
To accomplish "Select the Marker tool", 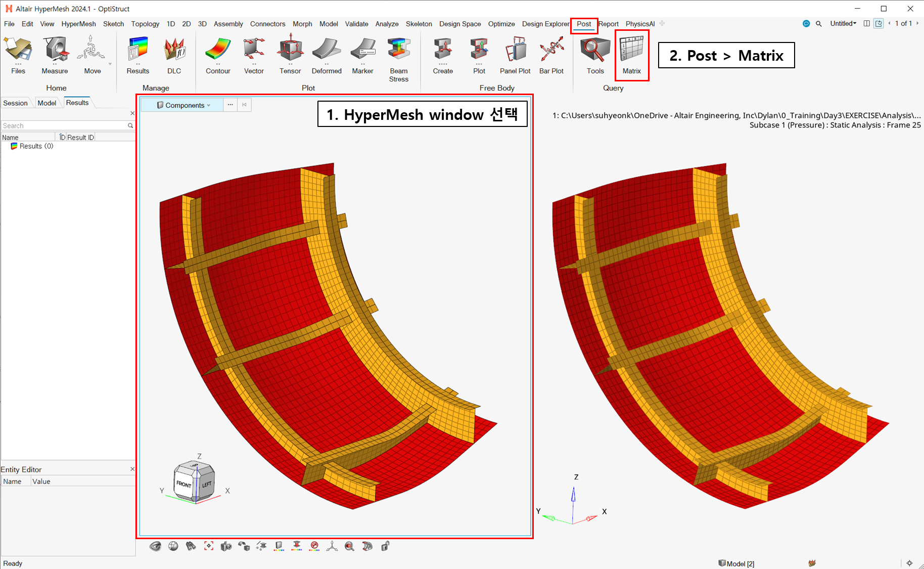I will tap(363, 56).
